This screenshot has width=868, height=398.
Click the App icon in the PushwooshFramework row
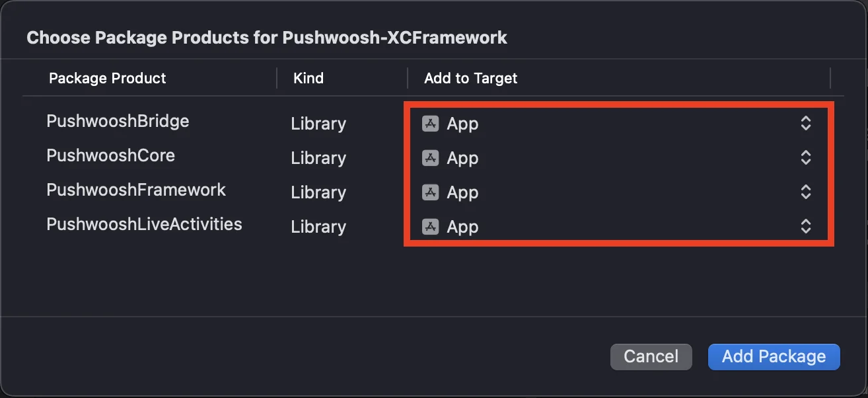431,192
